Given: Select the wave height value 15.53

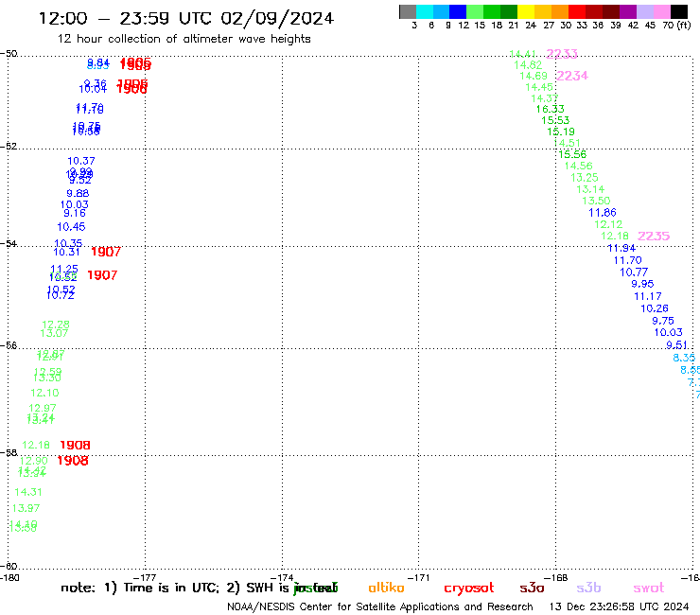Looking at the screenshot, I should (x=555, y=120).
